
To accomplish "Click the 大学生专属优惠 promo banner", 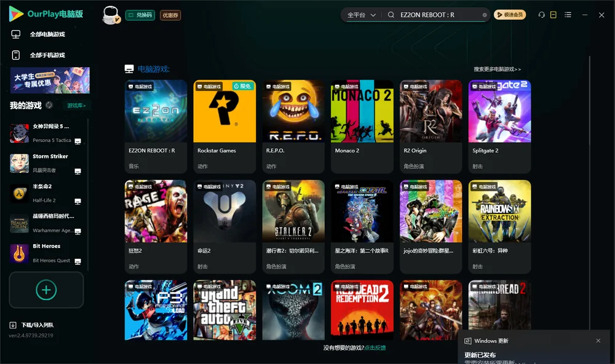I will tap(50, 80).
